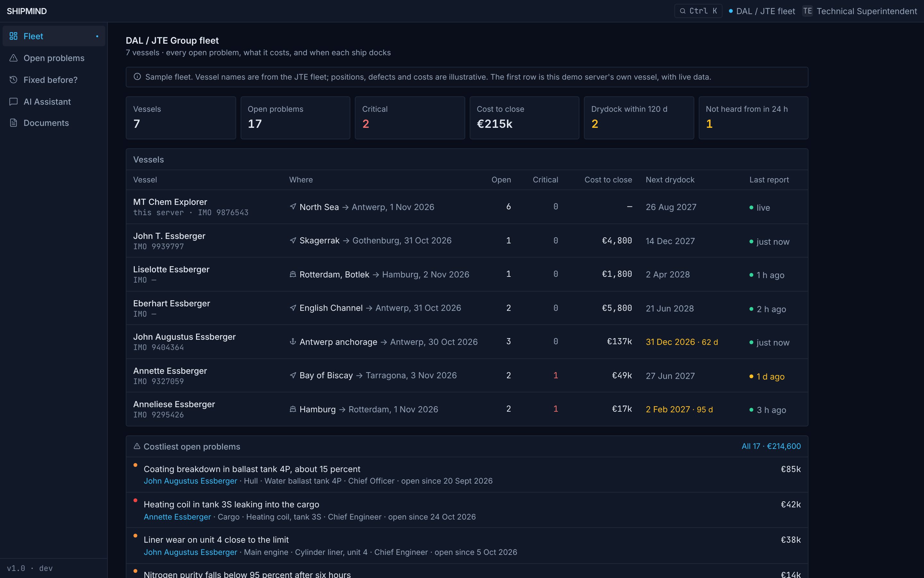
Task: Switch to AI Assistant section
Action: click(54, 101)
